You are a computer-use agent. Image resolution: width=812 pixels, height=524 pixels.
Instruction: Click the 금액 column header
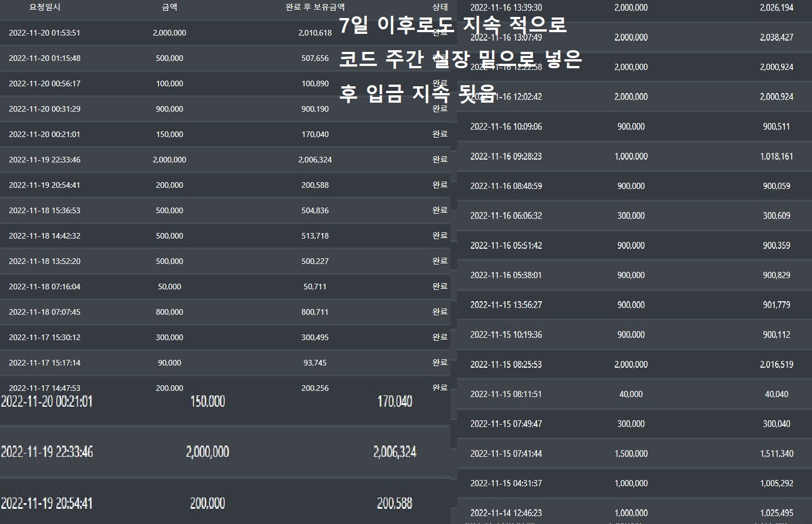point(169,7)
